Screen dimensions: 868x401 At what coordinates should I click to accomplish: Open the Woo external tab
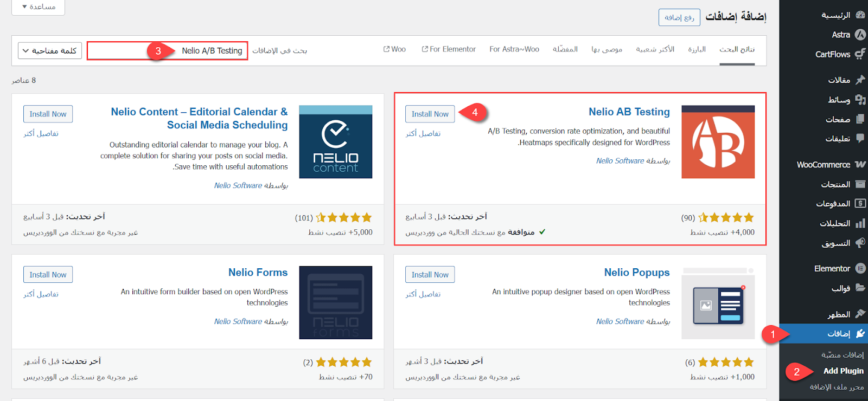pyautogui.click(x=394, y=49)
